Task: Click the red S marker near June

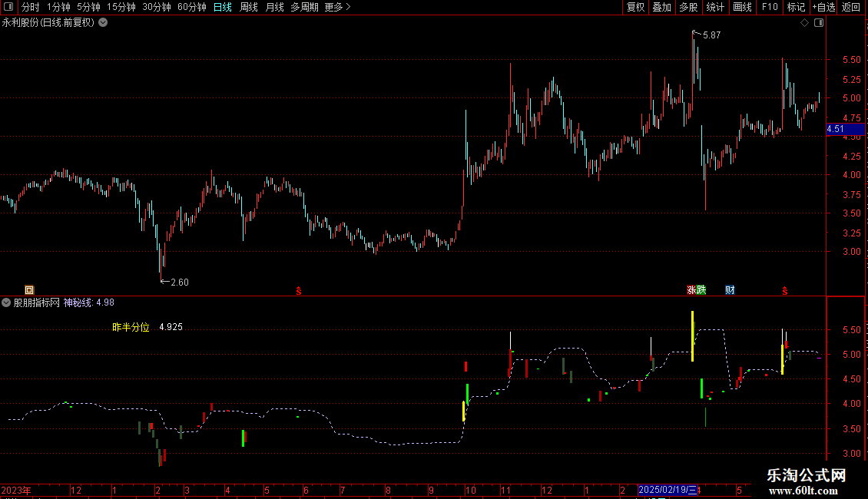Action: pyautogui.click(x=299, y=290)
